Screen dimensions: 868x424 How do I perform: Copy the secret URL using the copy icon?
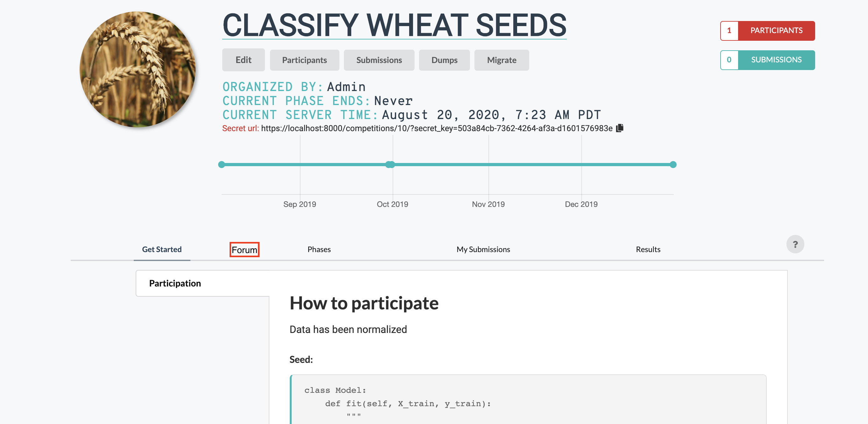pos(620,128)
